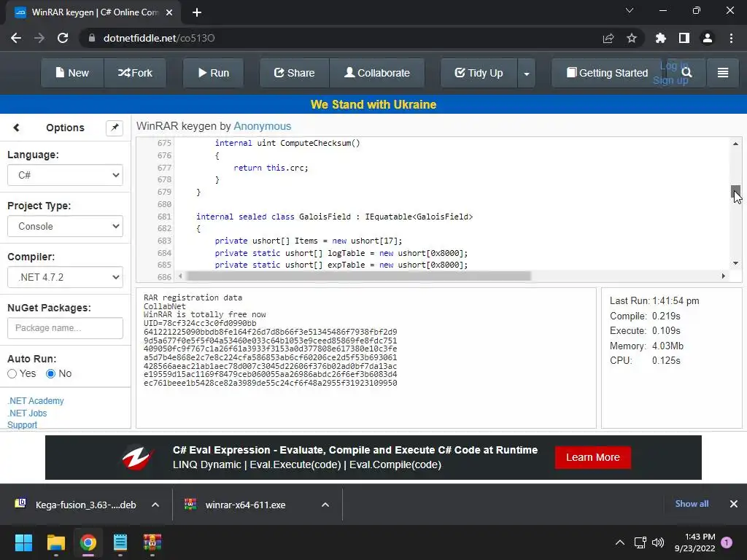The width and height of the screenshot is (747, 560).
Task: Open the clock showing 1:43 PM
Action: point(695,542)
